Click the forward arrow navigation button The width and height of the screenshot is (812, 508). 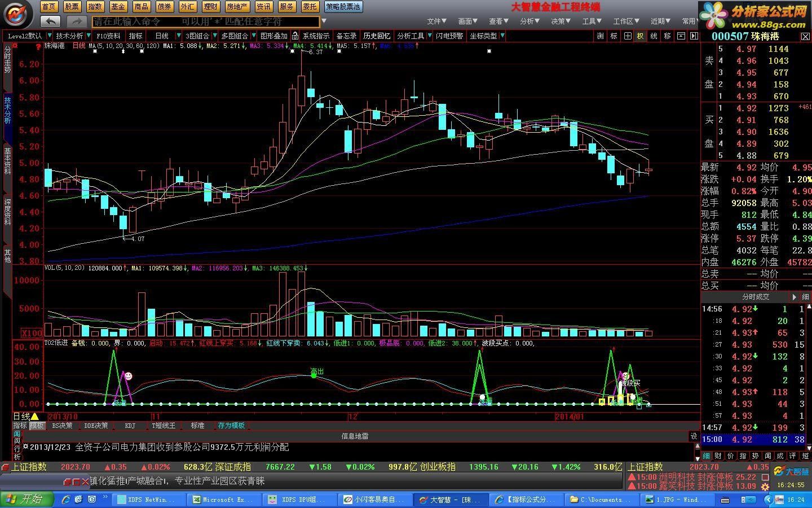[x=76, y=21]
